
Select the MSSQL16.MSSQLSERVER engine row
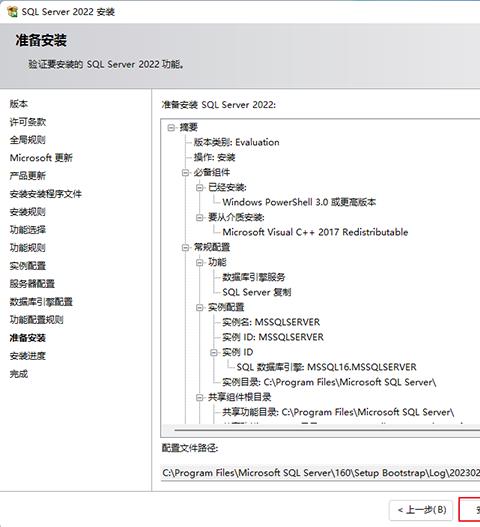pyautogui.click(x=326, y=367)
